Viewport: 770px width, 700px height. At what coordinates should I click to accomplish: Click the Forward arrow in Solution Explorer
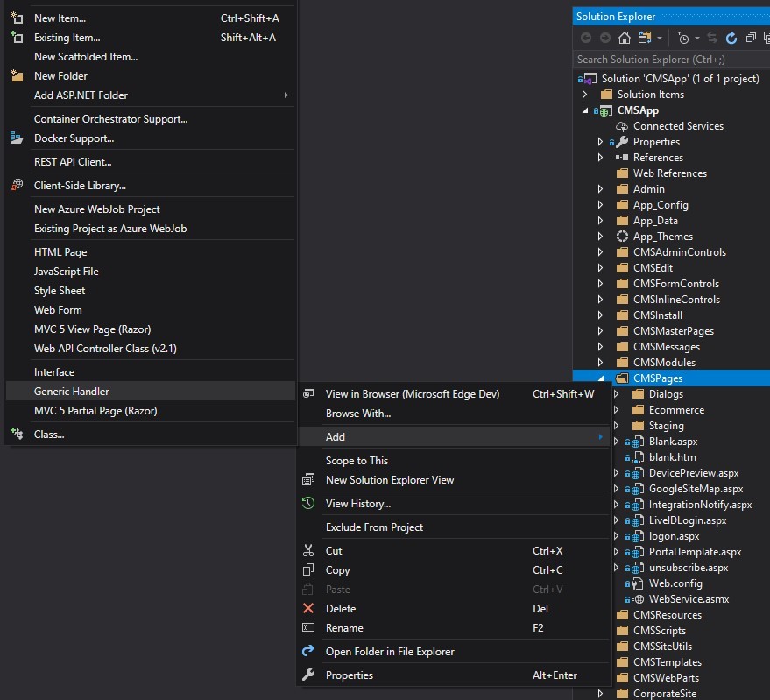pos(605,38)
